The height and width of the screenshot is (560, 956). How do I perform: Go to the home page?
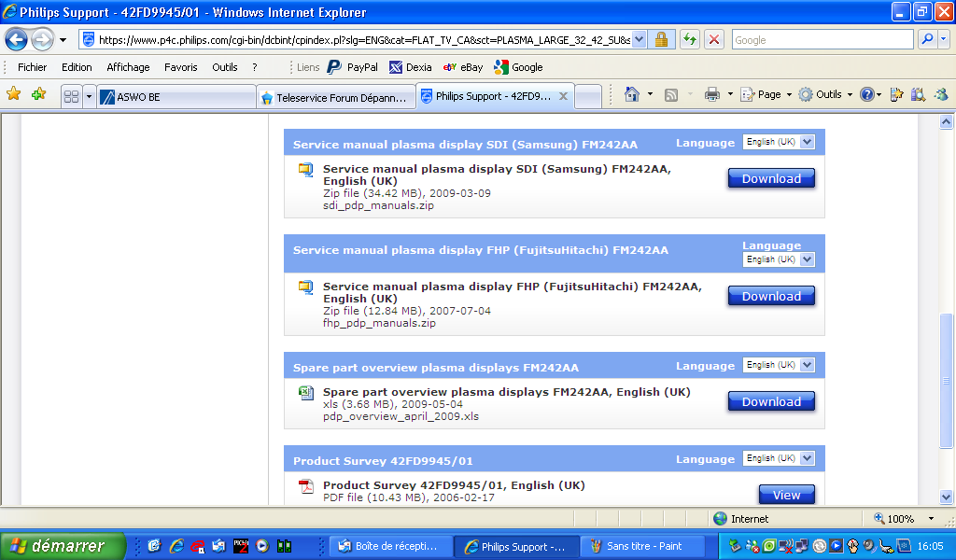[632, 94]
